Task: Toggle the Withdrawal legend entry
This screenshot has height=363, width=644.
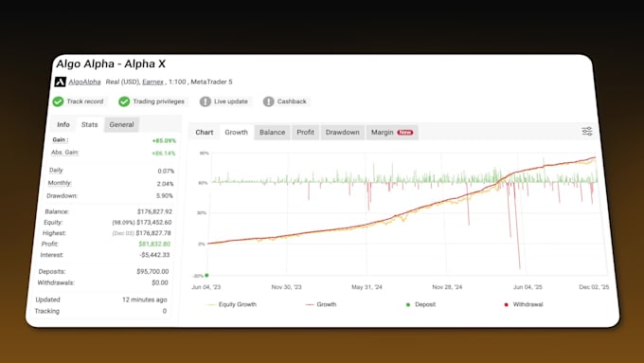Action: click(524, 304)
